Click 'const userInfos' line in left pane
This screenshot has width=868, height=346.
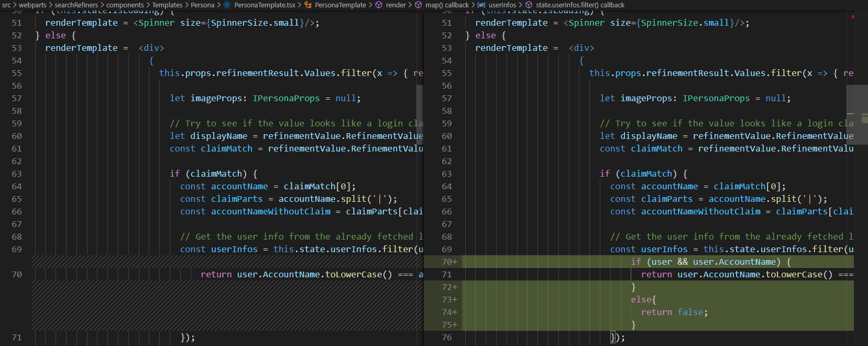pyautogui.click(x=302, y=249)
